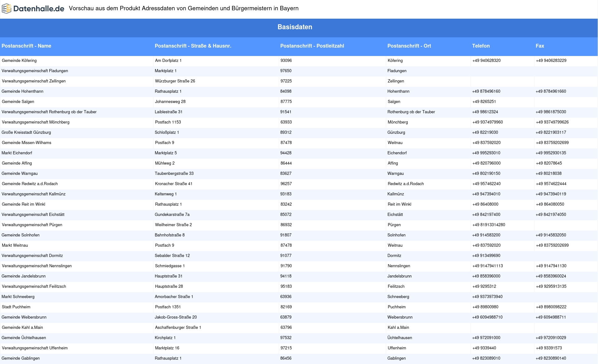Screen dimensions: 598x364
Task: Click postal code 82169
Action: click(x=286, y=307)
